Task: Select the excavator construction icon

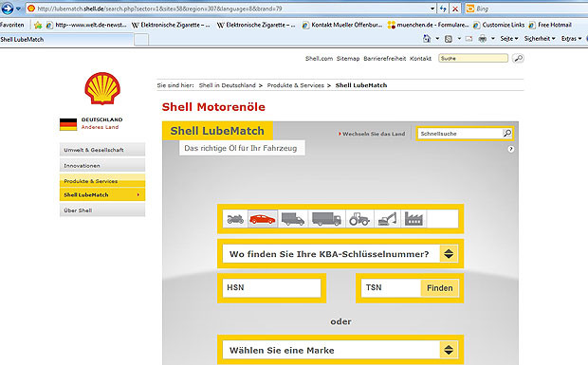Action: click(387, 219)
